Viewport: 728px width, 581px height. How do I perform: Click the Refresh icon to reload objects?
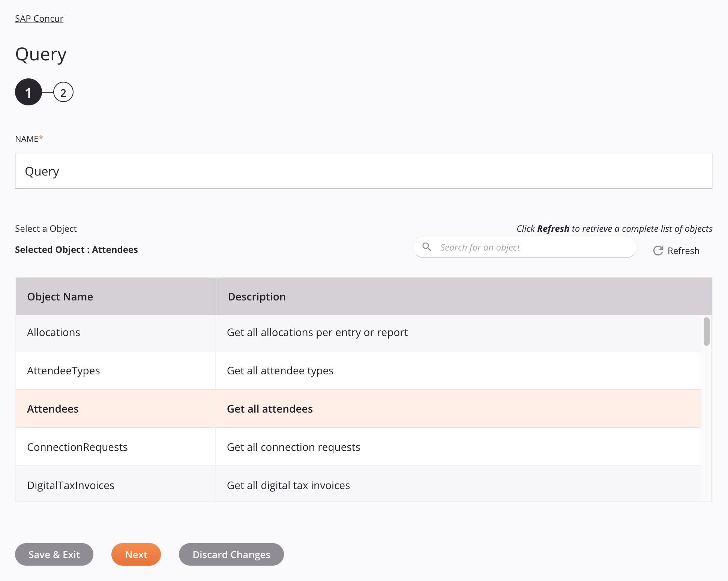point(657,250)
